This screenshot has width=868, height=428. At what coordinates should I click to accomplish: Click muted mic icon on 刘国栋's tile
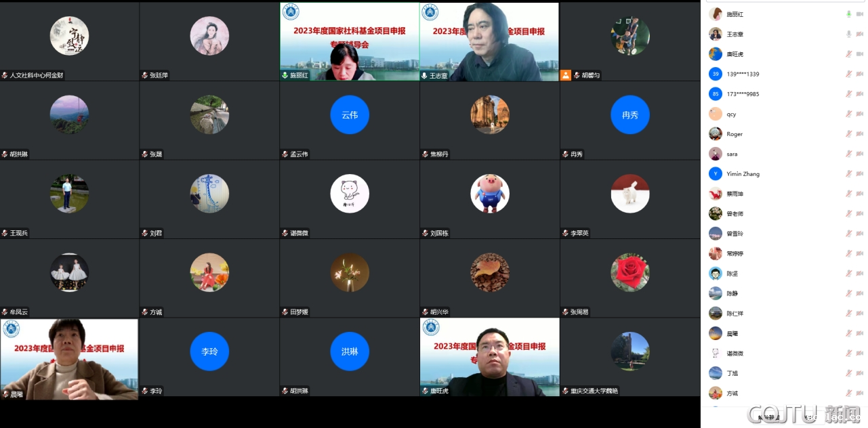pos(425,233)
